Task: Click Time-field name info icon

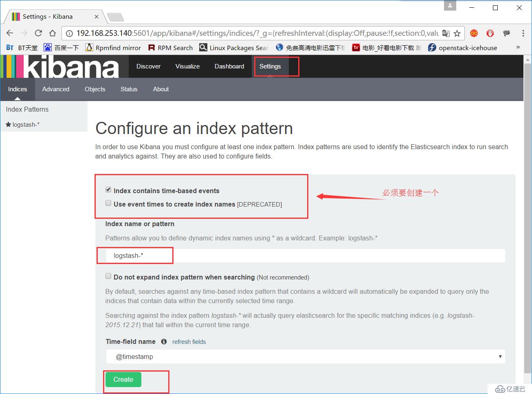Action: click(164, 341)
